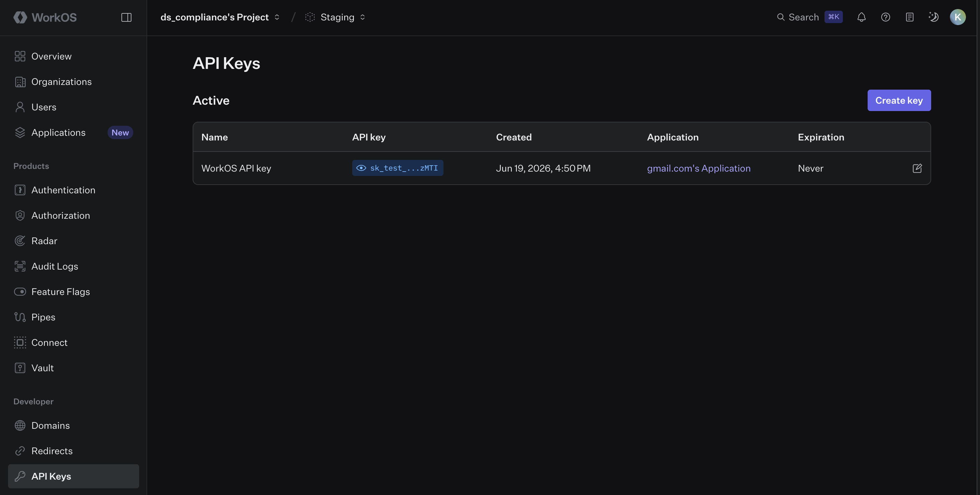Click the Applications layers icon

tap(20, 132)
